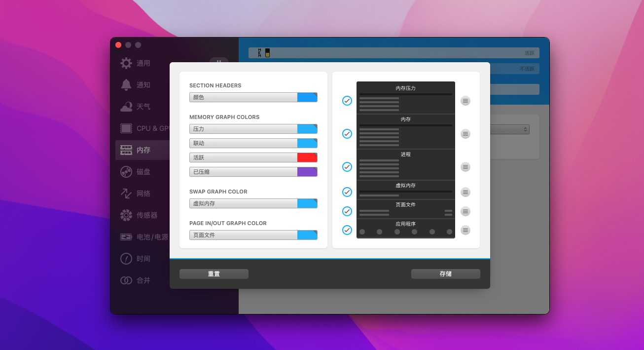Open the 磁盘 disk icon section
Screen dimensions: 644x350
coord(126,172)
